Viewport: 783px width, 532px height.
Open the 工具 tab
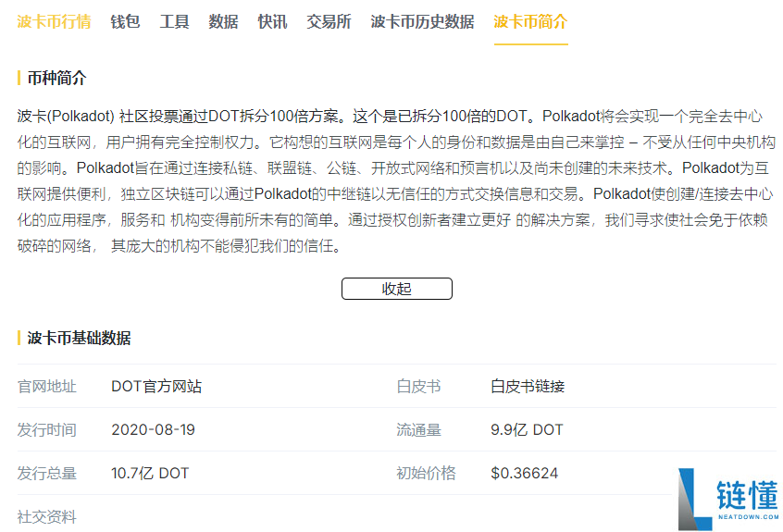click(x=174, y=21)
